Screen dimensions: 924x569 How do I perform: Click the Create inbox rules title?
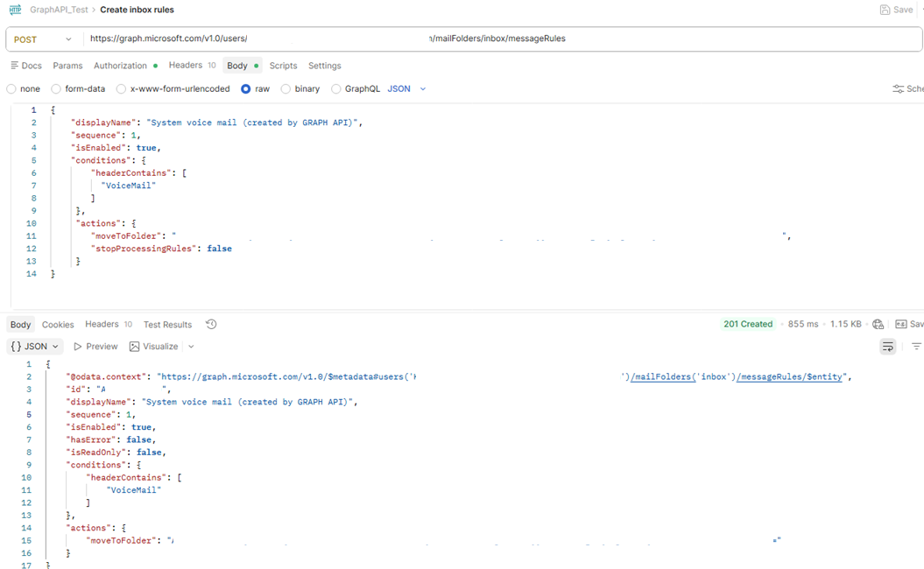tap(137, 10)
